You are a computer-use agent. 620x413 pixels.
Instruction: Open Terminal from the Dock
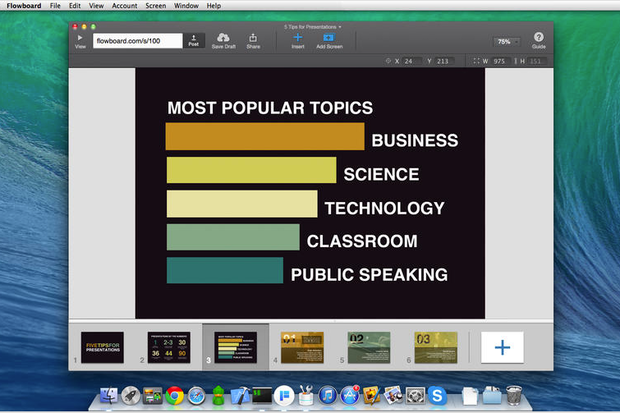click(x=262, y=396)
